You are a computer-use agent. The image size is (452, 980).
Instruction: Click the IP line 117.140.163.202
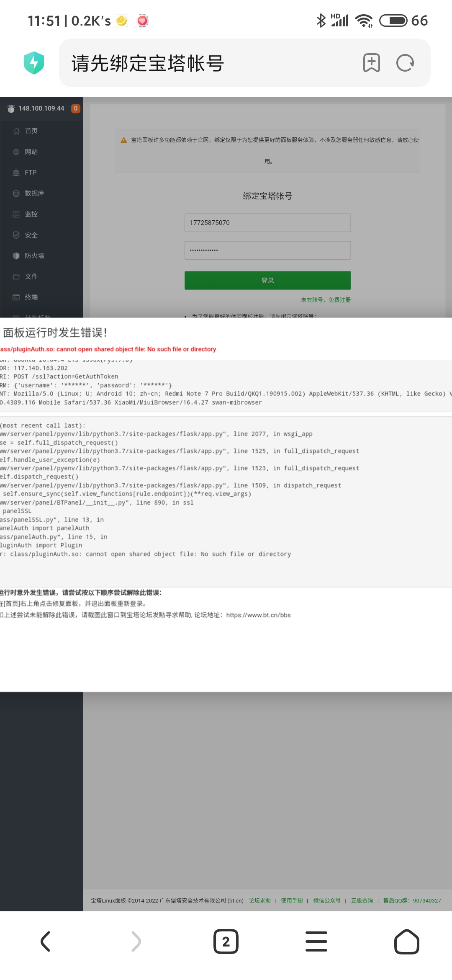(x=41, y=368)
